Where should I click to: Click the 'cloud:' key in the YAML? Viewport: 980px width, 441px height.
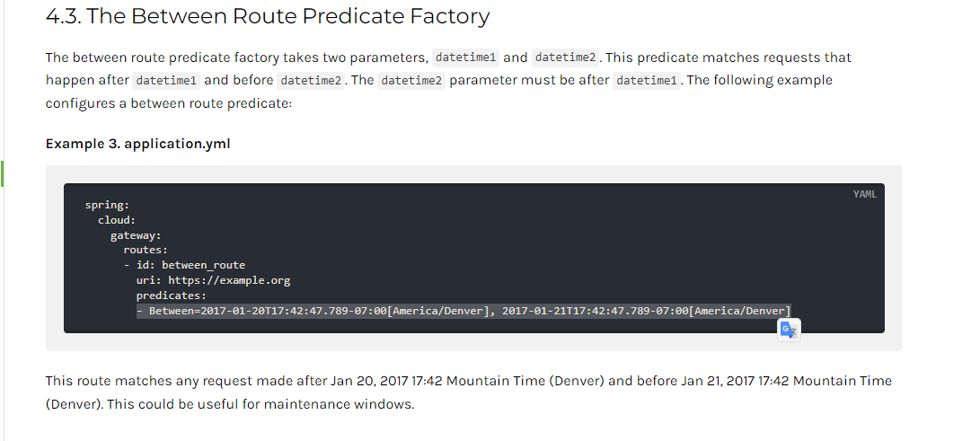117,220
